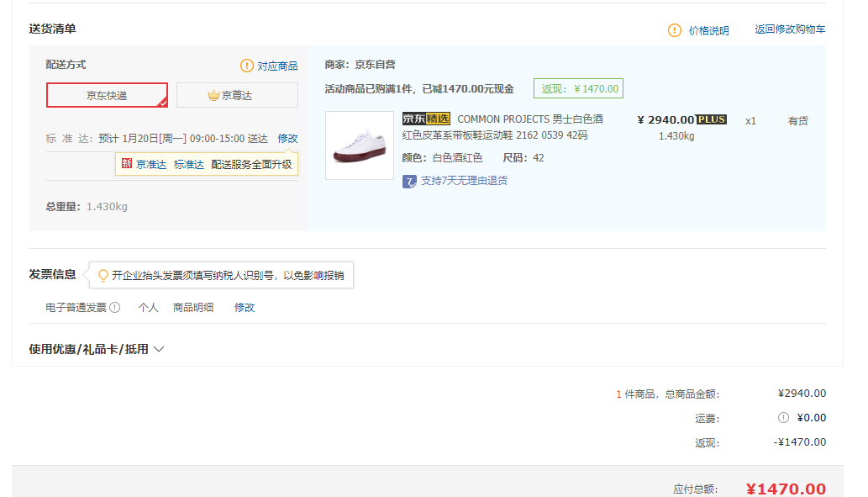868x497 pixels.
Task: Click the 尺码：42 size text
Action: [x=523, y=158]
